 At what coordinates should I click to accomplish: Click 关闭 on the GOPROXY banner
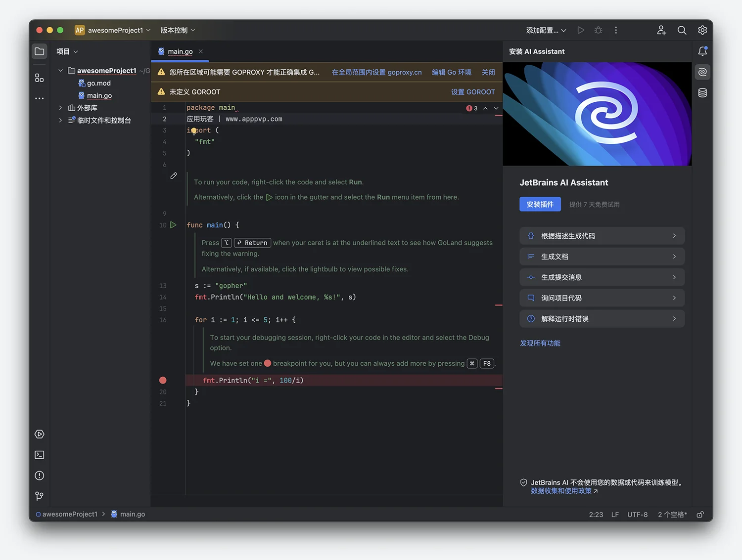(x=488, y=72)
